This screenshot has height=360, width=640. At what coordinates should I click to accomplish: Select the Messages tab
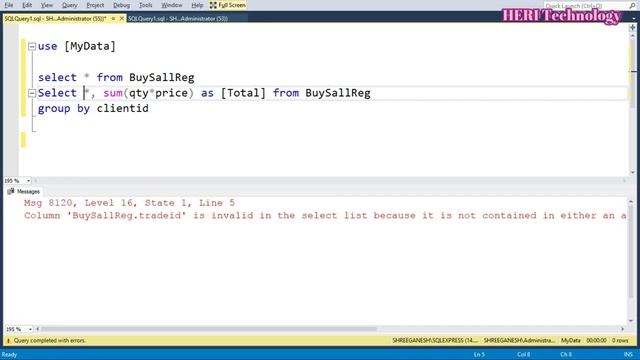pos(23,191)
